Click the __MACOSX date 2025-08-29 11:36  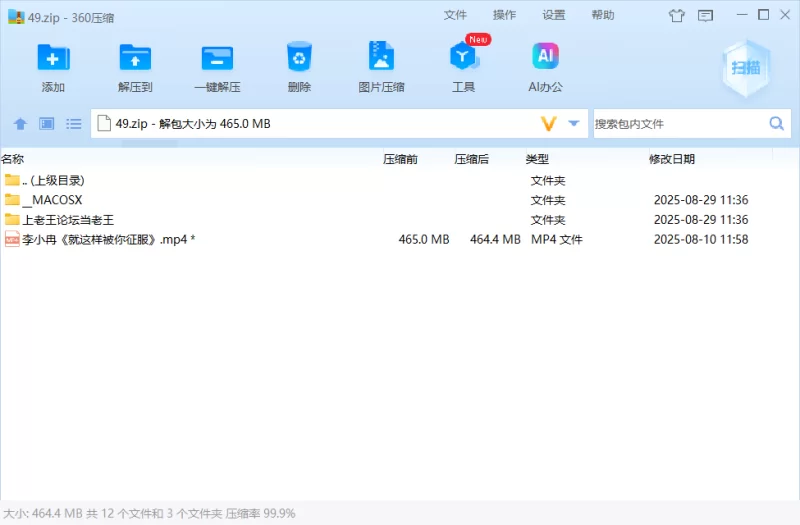coord(701,200)
